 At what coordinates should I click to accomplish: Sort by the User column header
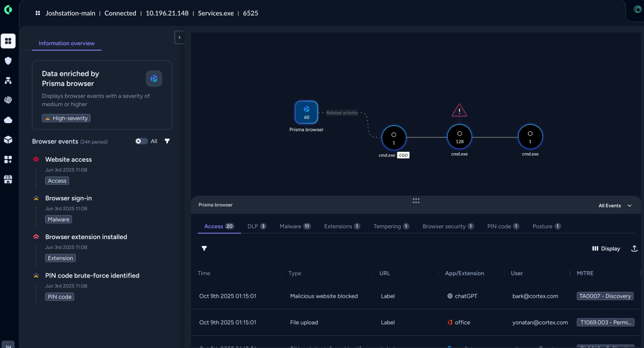517,273
